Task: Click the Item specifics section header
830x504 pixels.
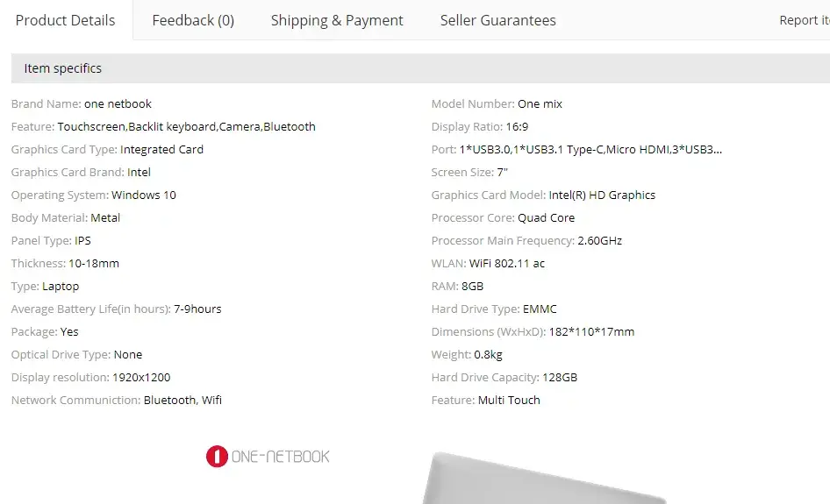Action: pyautogui.click(x=63, y=68)
